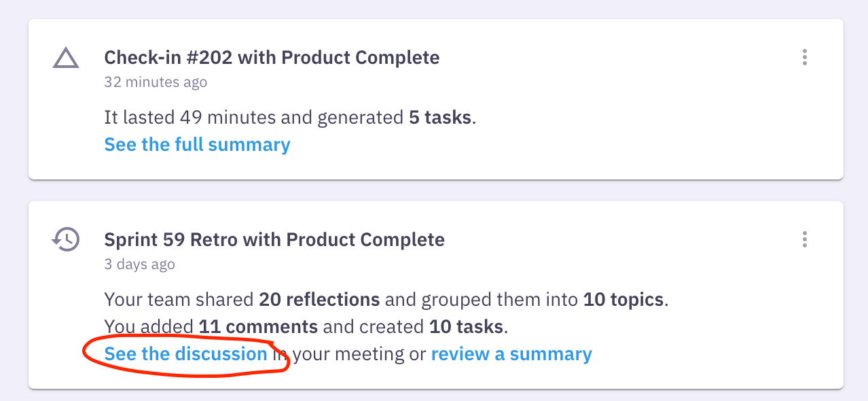Open the three-dot menu on the Retro card

[804, 239]
